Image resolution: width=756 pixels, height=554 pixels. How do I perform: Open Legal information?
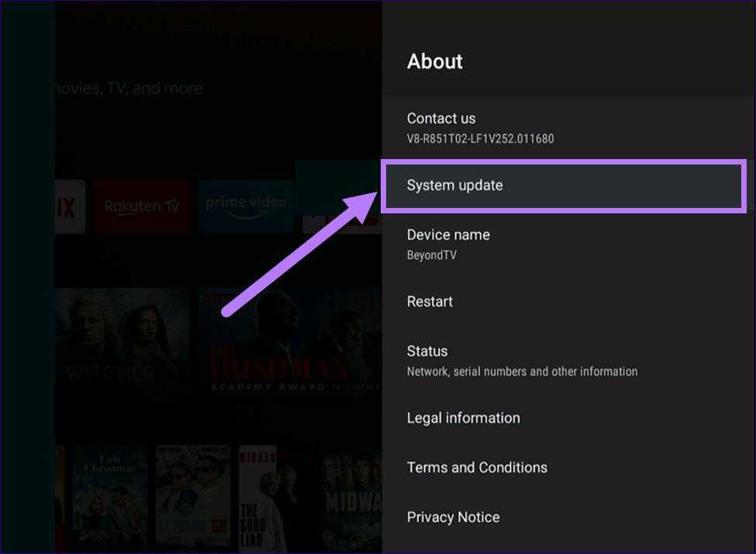[569, 418]
